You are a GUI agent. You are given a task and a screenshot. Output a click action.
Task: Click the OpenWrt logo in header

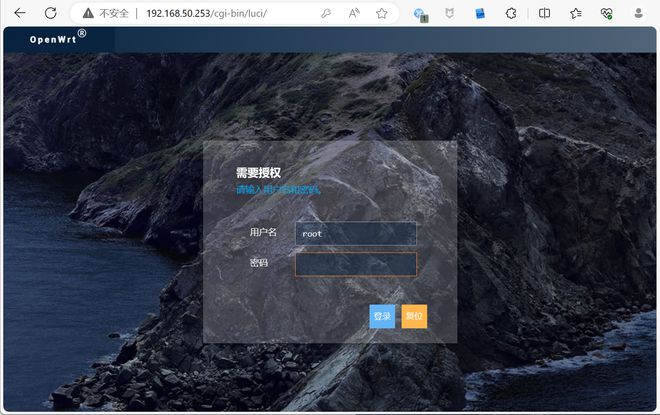coord(58,37)
